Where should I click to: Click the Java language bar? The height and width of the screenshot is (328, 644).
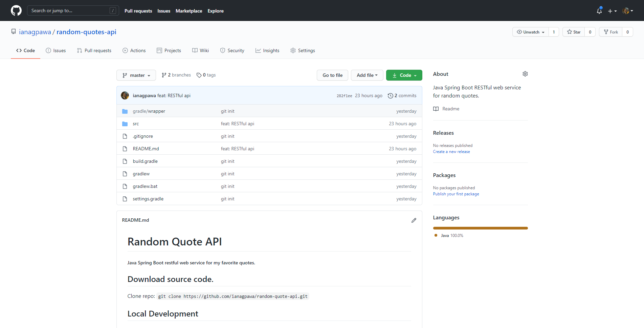[x=480, y=228]
